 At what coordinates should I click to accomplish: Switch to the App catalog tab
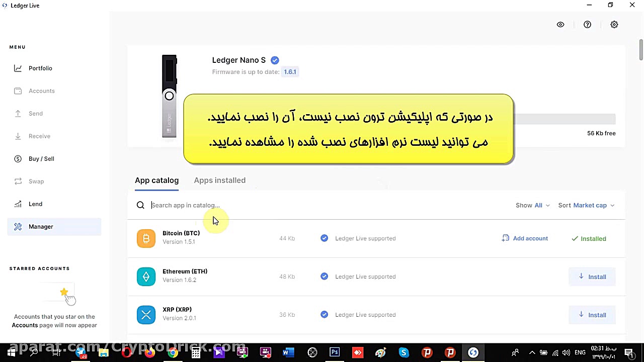click(156, 180)
